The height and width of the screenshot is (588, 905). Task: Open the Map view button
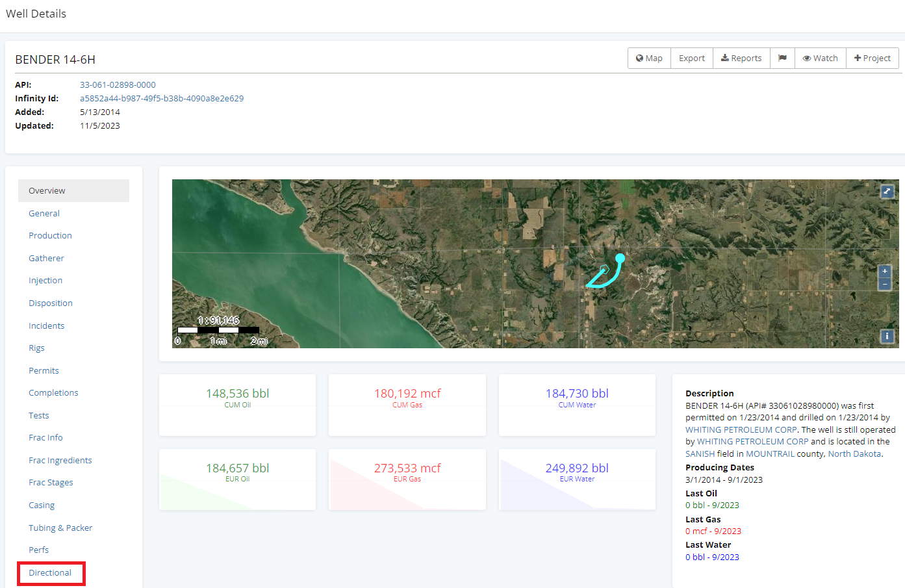pos(649,58)
